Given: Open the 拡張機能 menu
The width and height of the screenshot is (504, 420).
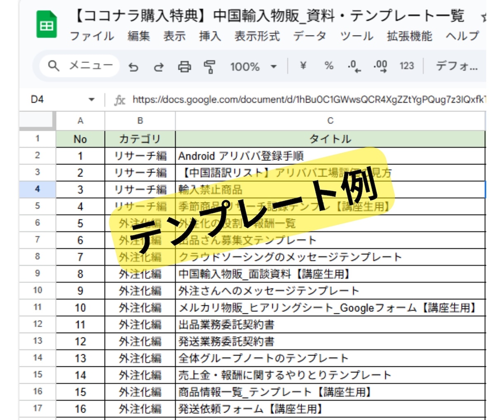Looking at the screenshot, I should [409, 36].
